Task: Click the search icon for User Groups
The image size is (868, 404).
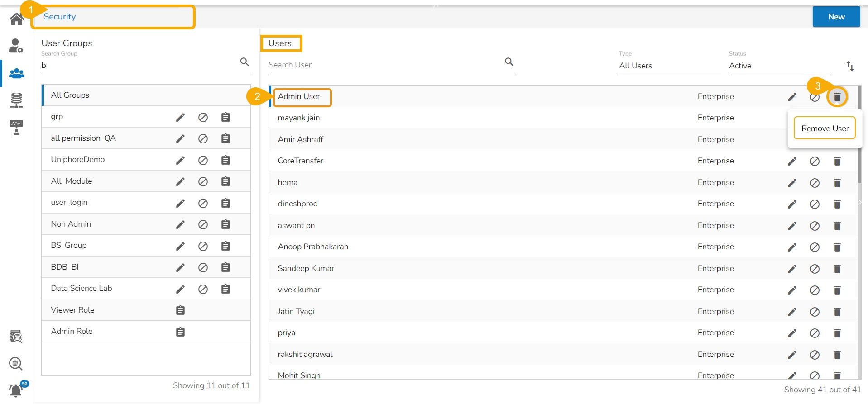Action: coord(245,62)
